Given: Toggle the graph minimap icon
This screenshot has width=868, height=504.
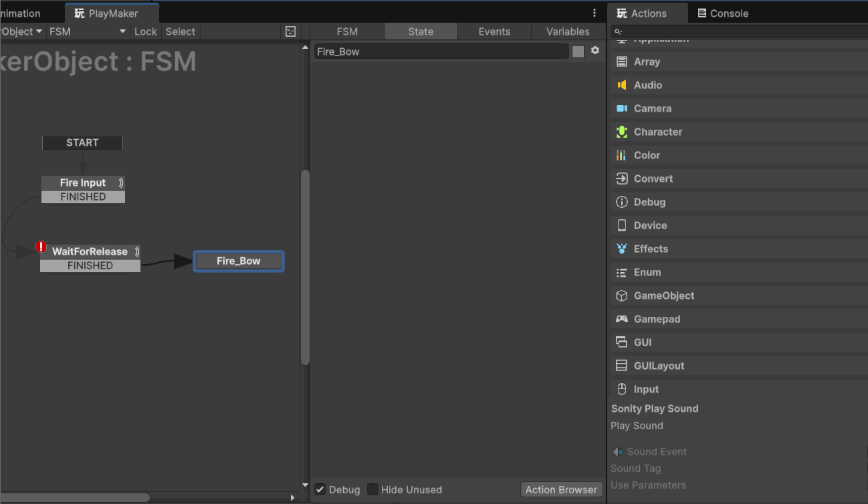Looking at the screenshot, I should pyautogui.click(x=290, y=31).
